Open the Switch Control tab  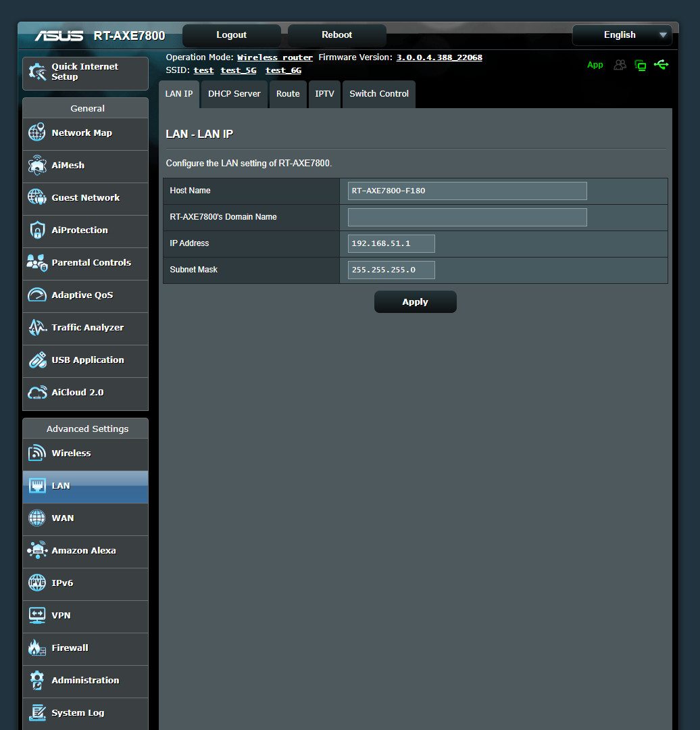tap(379, 94)
